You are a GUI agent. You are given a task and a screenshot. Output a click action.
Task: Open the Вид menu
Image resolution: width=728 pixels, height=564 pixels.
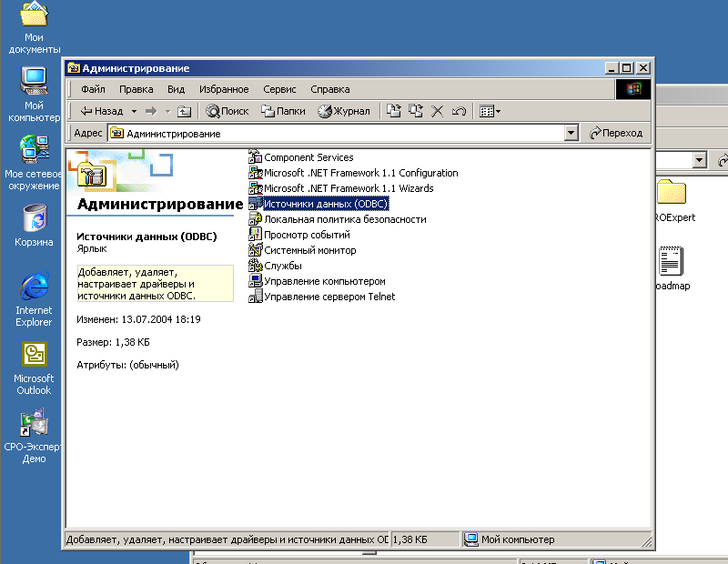pyautogui.click(x=176, y=89)
